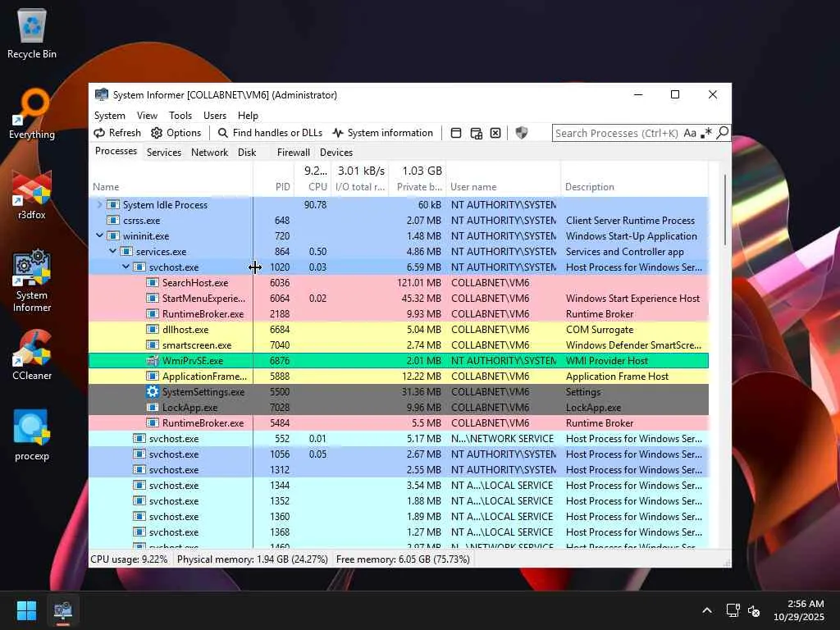Open the CCleaner desktop shortcut
Image resolution: width=840 pixels, height=630 pixels.
[32, 355]
